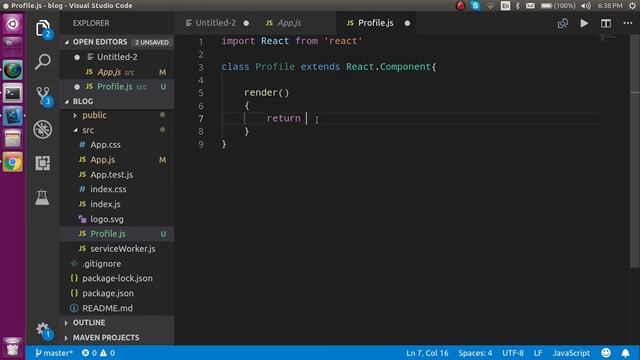
Task: Open App.css in the file tree
Action: (117, 145)
